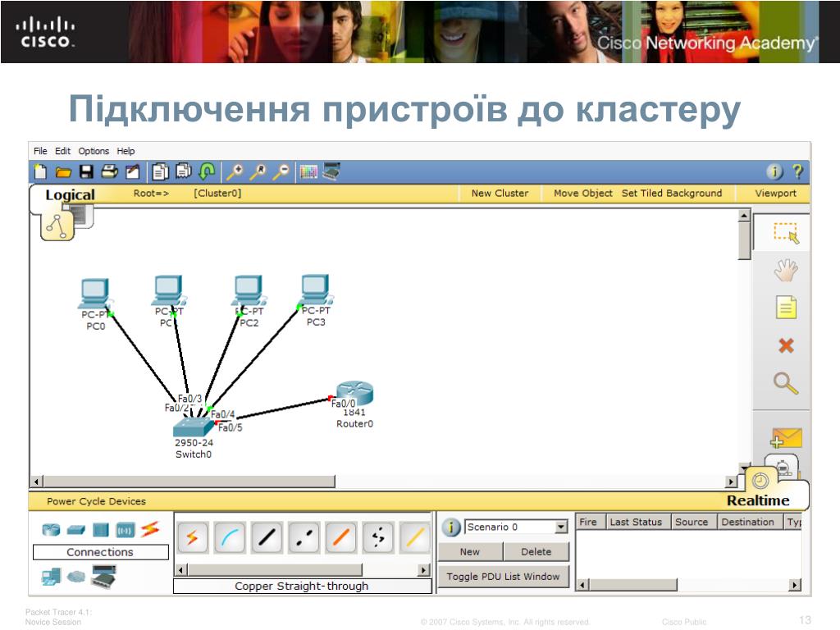Click the New Cluster button
Screen dimensions: 840x630
(500, 194)
